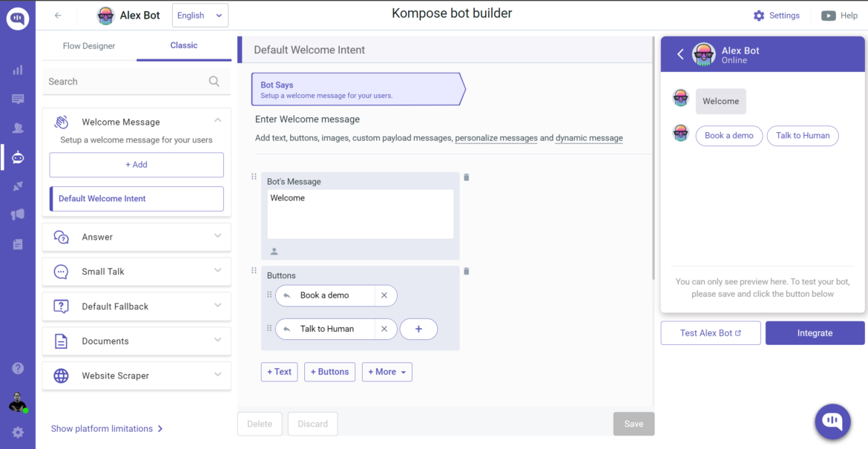
Task: Select the Classic tab
Action: point(183,45)
